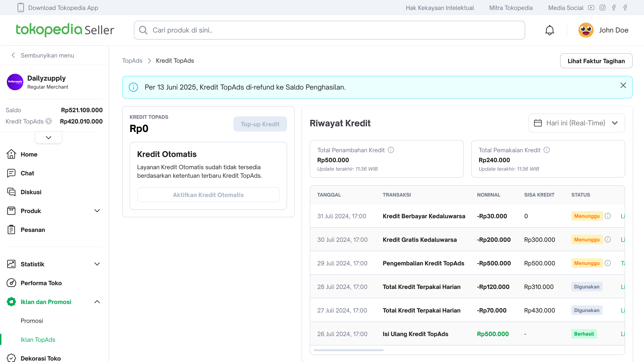Click John Doe profile avatar
This screenshot has width=644, height=362.
(x=586, y=30)
